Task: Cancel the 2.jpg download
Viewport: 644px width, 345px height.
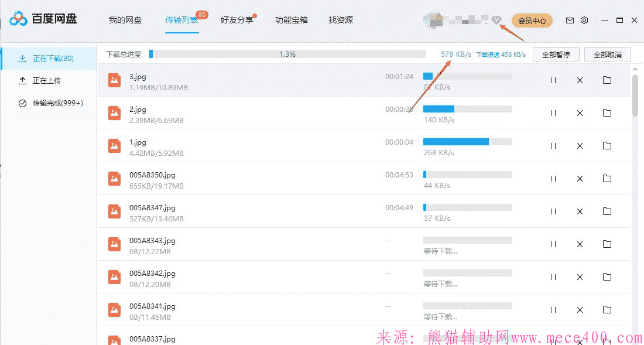Action: tap(580, 113)
